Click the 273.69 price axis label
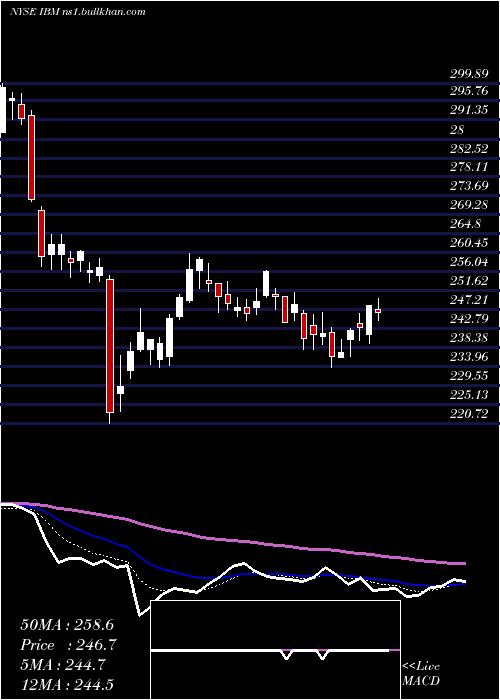This screenshot has width=500, height=700. point(468,186)
